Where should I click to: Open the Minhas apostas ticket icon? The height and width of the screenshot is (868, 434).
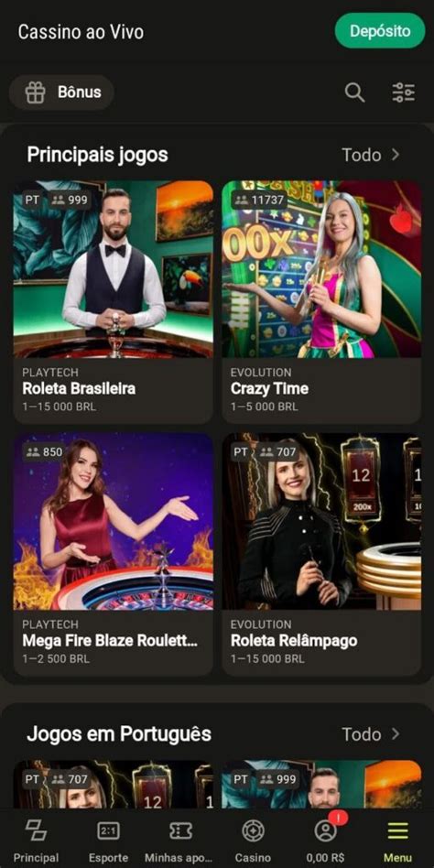pos(180,830)
